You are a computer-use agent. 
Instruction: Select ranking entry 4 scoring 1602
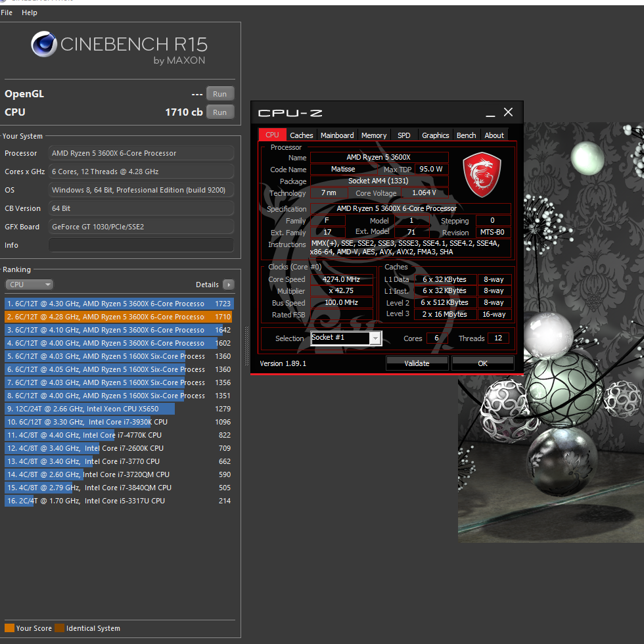[x=119, y=343]
